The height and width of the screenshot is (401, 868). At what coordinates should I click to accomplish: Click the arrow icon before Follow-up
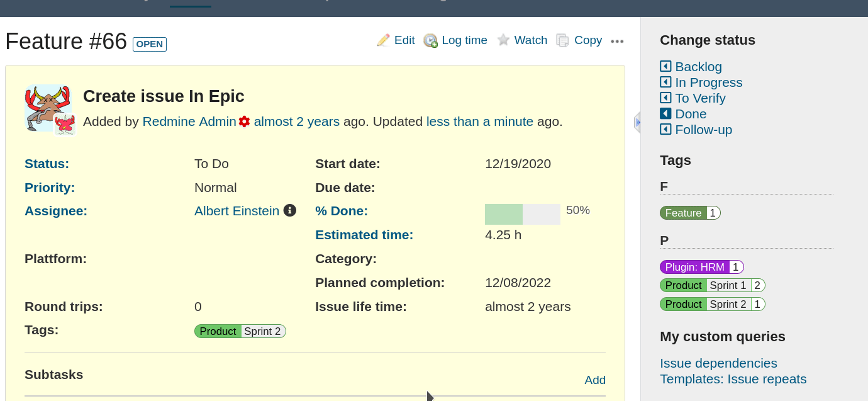(666, 129)
